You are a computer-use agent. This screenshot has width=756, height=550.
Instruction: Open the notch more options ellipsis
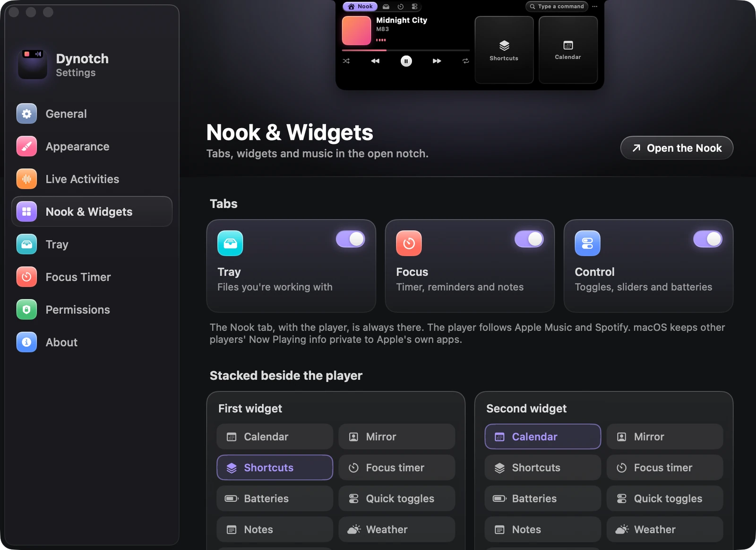pos(595,7)
